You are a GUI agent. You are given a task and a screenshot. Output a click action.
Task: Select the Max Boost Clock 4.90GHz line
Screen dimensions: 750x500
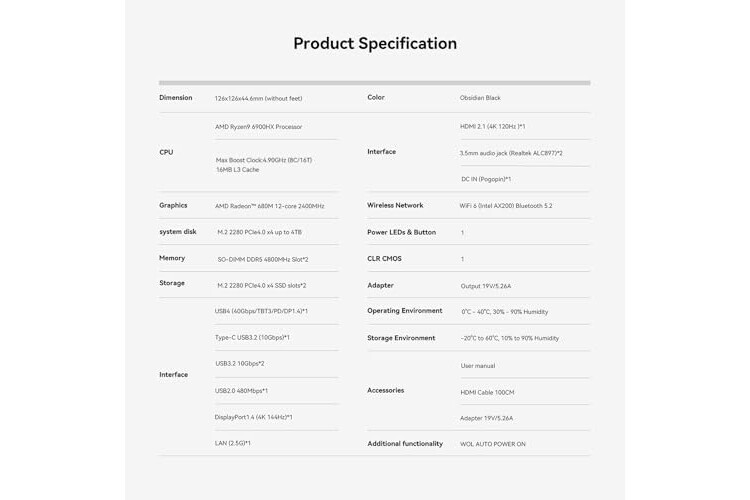coord(264,160)
